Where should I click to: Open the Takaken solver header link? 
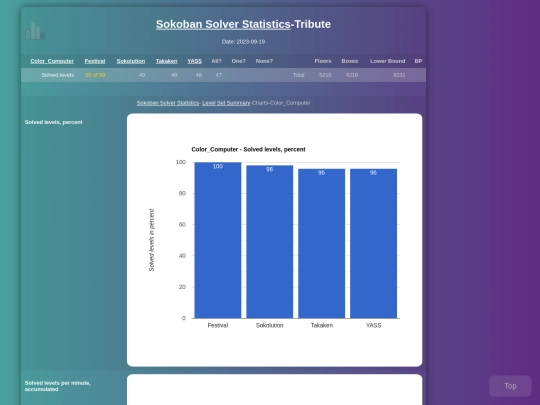166,61
